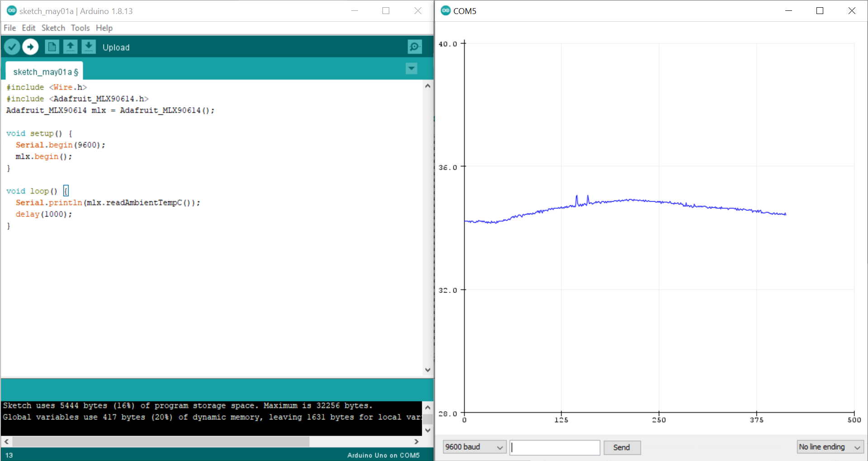Maximize the COM5 plotter window
This screenshot has height=461, width=868.
tap(820, 11)
